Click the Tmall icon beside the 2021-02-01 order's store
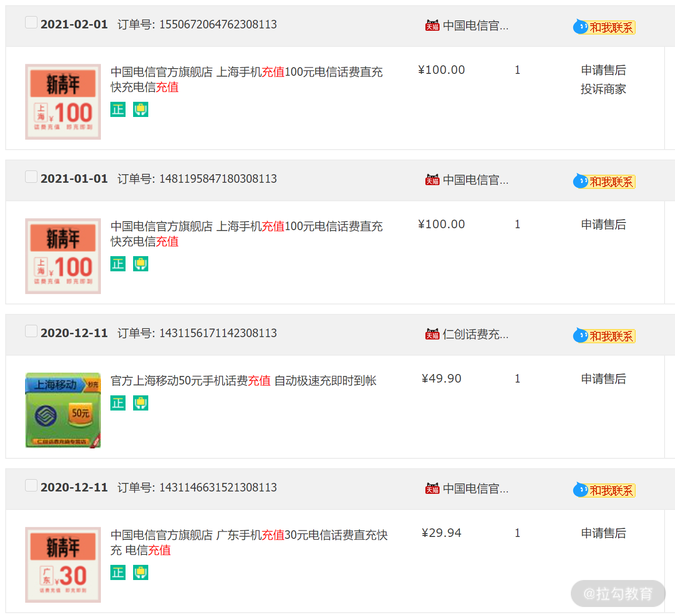 pyautogui.click(x=432, y=26)
